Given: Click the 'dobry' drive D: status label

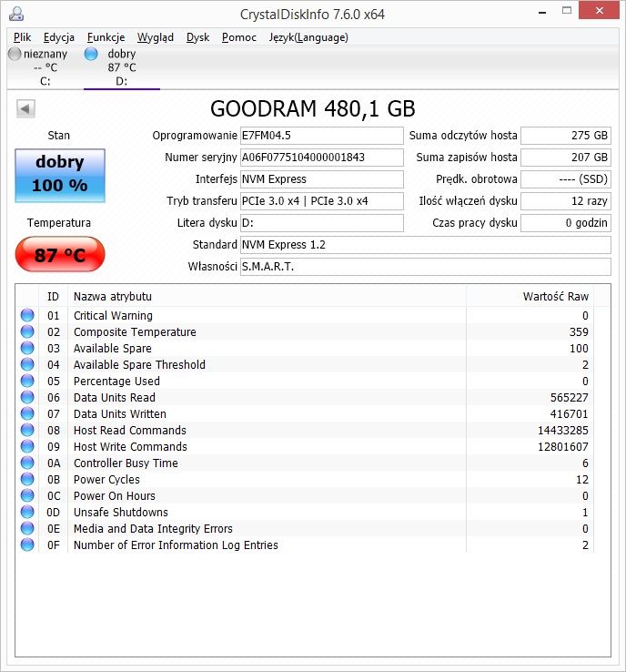Looking at the screenshot, I should pyautogui.click(x=122, y=54).
